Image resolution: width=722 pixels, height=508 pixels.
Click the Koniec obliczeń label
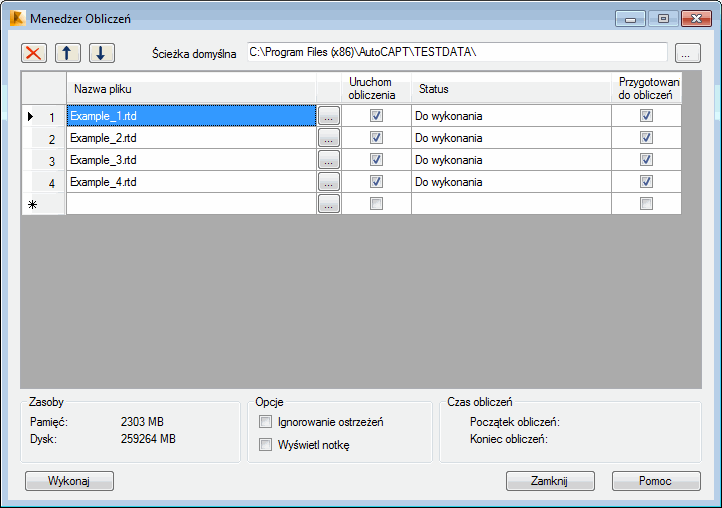(x=509, y=439)
